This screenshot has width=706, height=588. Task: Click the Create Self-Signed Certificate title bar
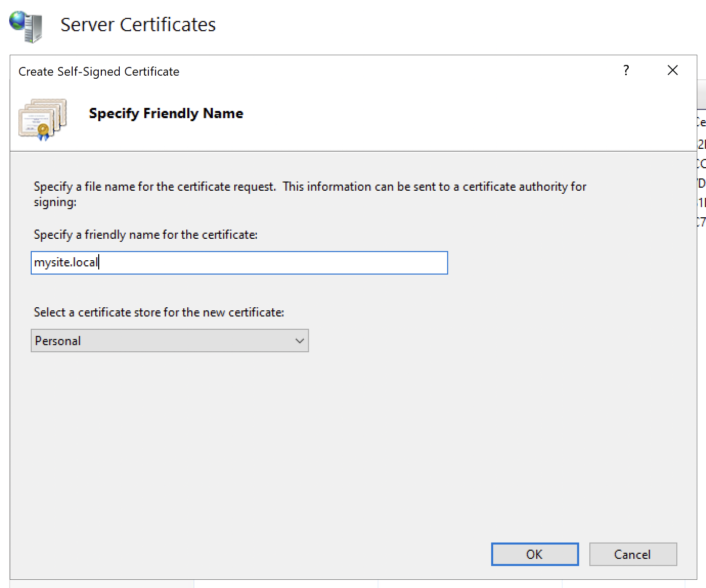coord(99,72)
